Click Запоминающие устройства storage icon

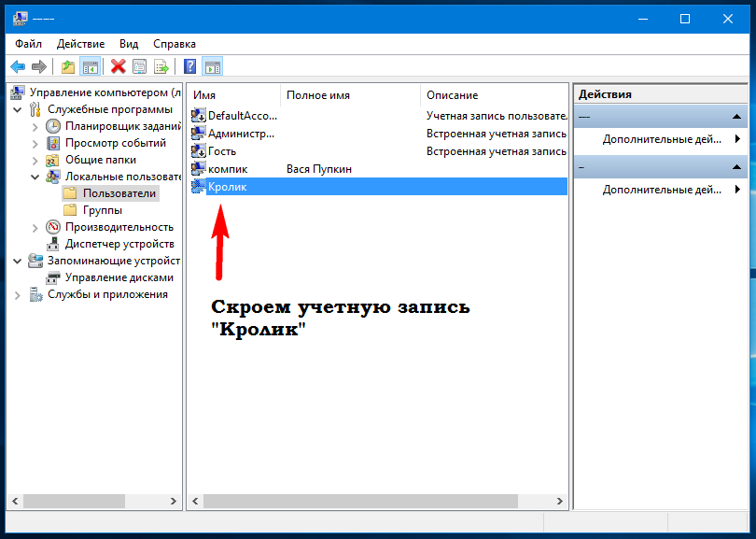coord(35,261)
